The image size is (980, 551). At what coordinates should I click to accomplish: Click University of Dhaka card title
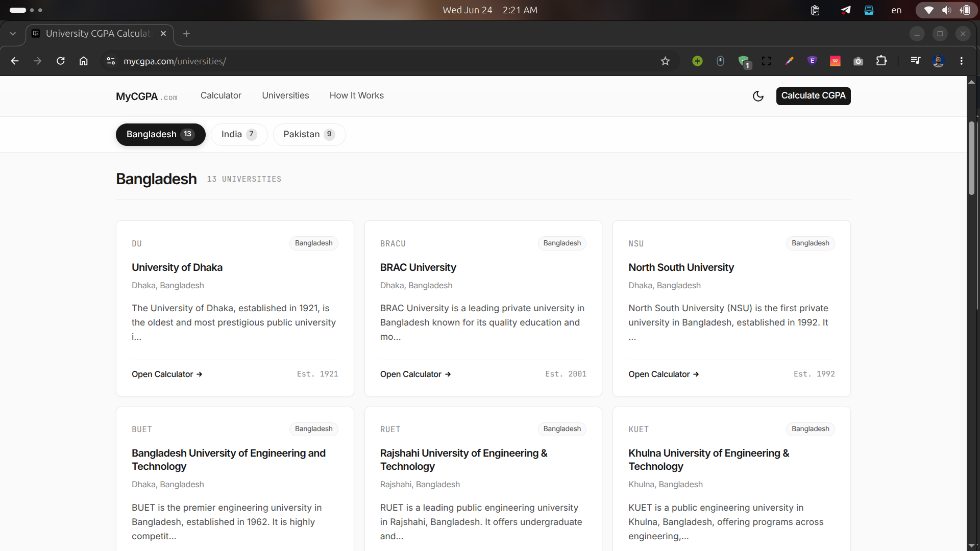pyautogui.click(x=177, y=267)
